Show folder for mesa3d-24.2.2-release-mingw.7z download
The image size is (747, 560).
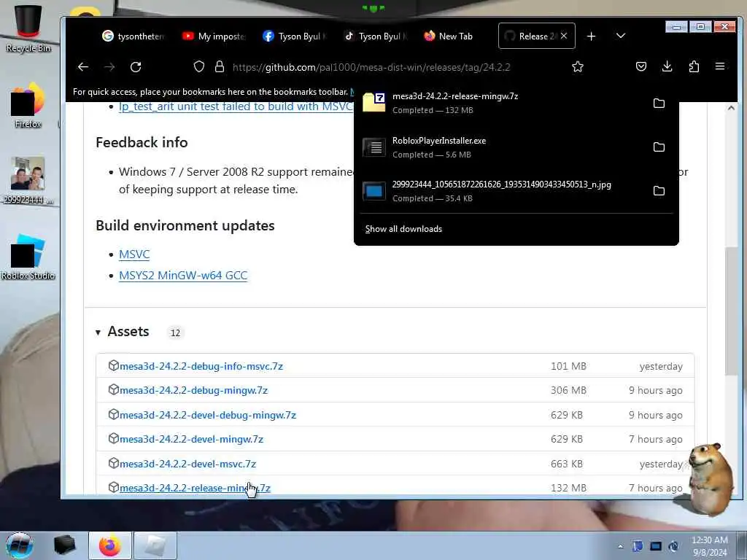[x=659, y=104]
